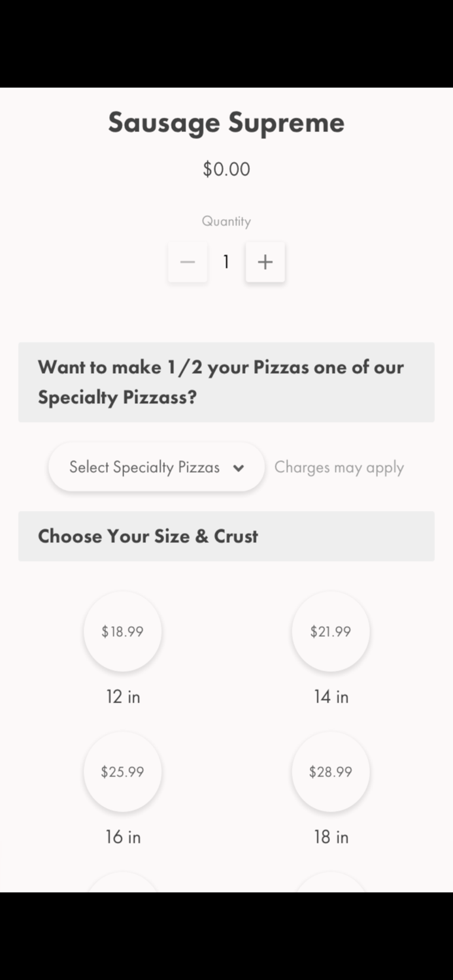The height and width of the screenshot is (980, 453).
Task: Click the 12 in size label
Action: (x=122, y=696)
